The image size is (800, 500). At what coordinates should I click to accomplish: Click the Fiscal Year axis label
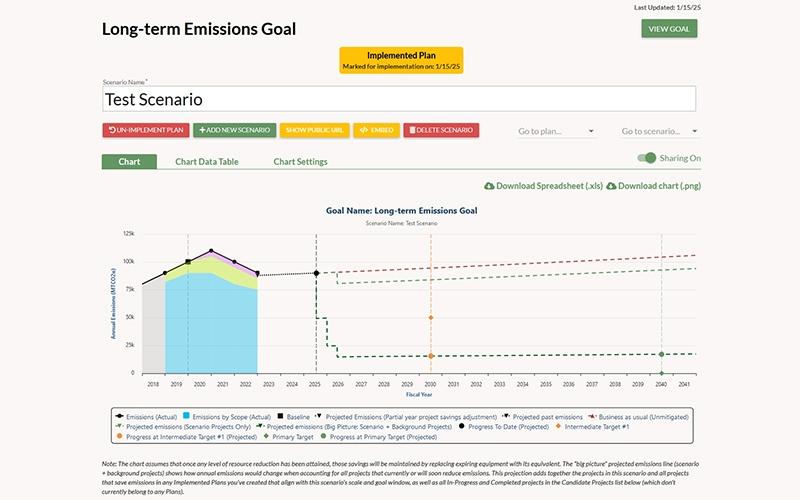[419, 394]
